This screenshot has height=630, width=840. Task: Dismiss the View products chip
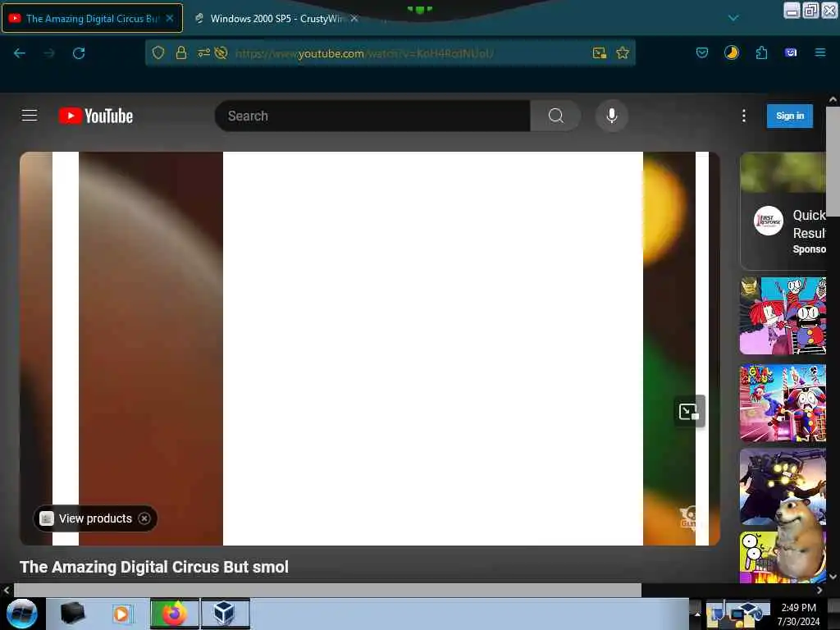pyautogui.click(x=144, y=518)
